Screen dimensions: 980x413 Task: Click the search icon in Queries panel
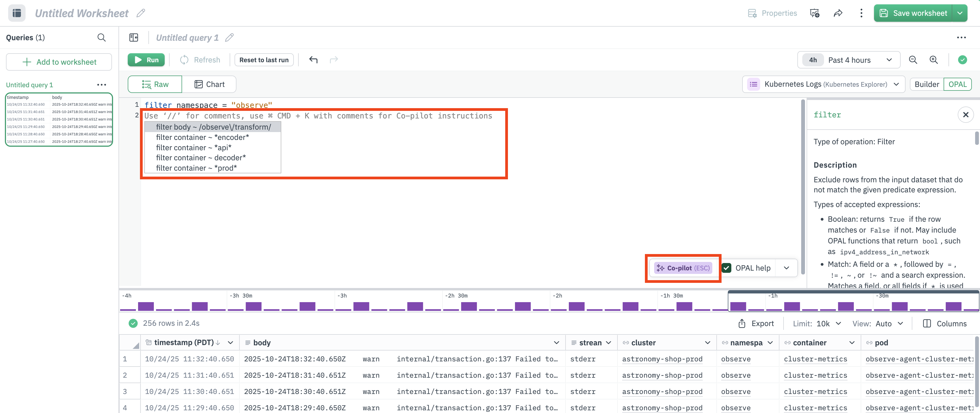click(x=101, y=37)
